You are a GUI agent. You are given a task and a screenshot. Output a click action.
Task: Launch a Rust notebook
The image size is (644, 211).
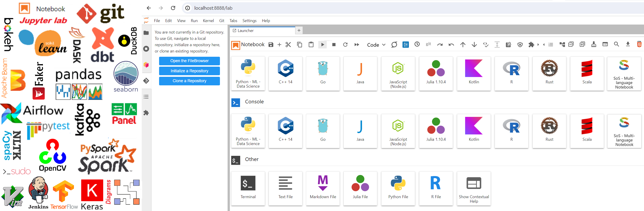point(549,73)
